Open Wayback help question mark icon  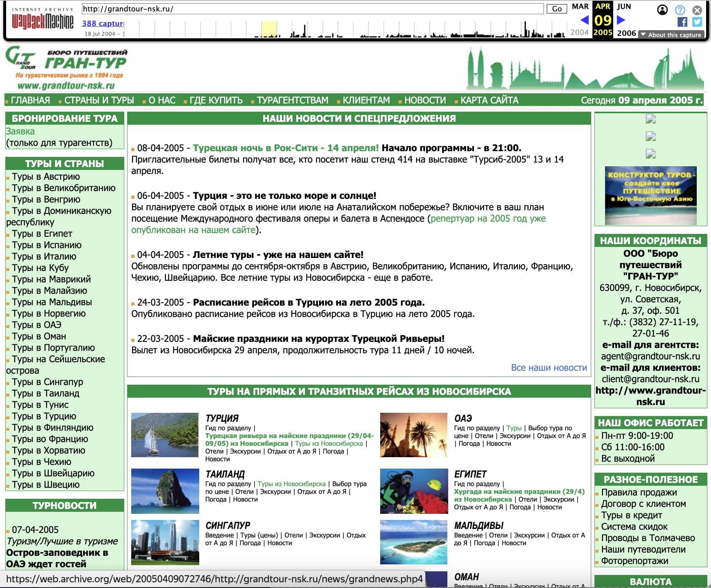(680, 10)
